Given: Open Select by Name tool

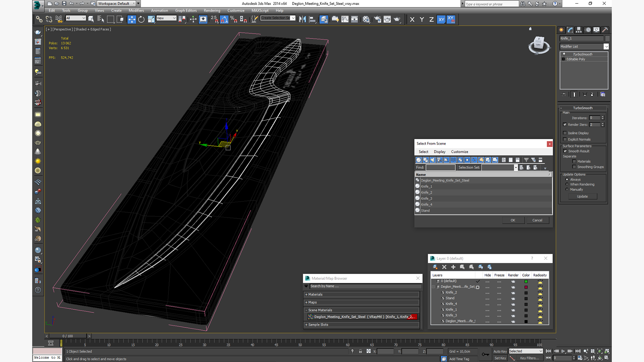Looking at the screenshot, I should click(100, 19).
